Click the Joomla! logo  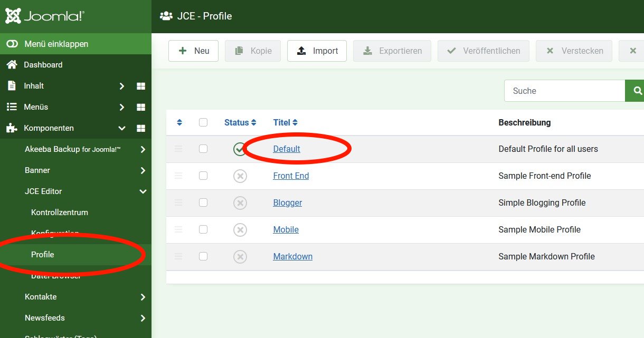point(44,16)
